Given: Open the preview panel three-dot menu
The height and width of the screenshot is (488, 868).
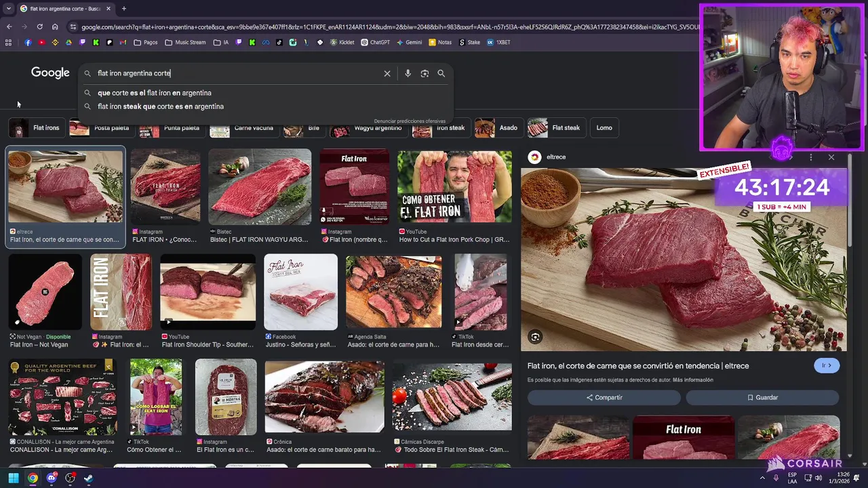Looking at the screenshot, I should point(810,157).
